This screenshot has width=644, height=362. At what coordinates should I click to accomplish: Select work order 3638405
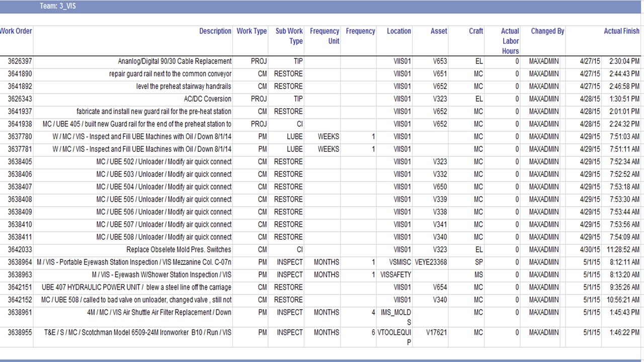pos(20,162)
